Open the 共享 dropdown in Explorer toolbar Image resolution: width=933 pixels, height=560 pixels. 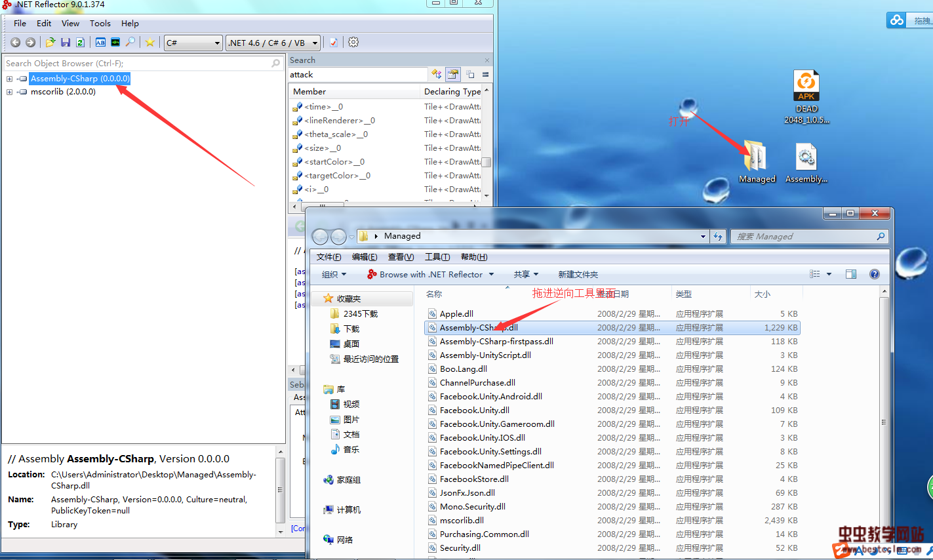click(526, 275)
